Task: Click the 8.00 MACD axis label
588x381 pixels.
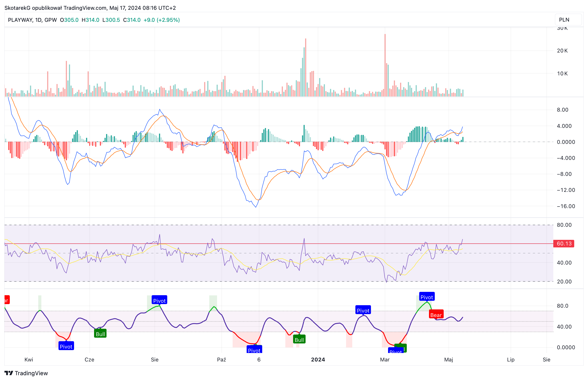Action: (x=563, y=110)
